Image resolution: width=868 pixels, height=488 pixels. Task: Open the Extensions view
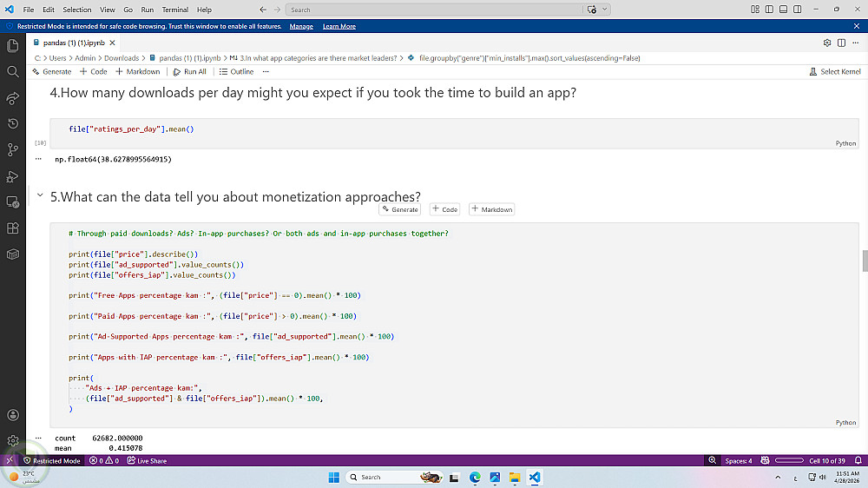(x=13, y=228)
